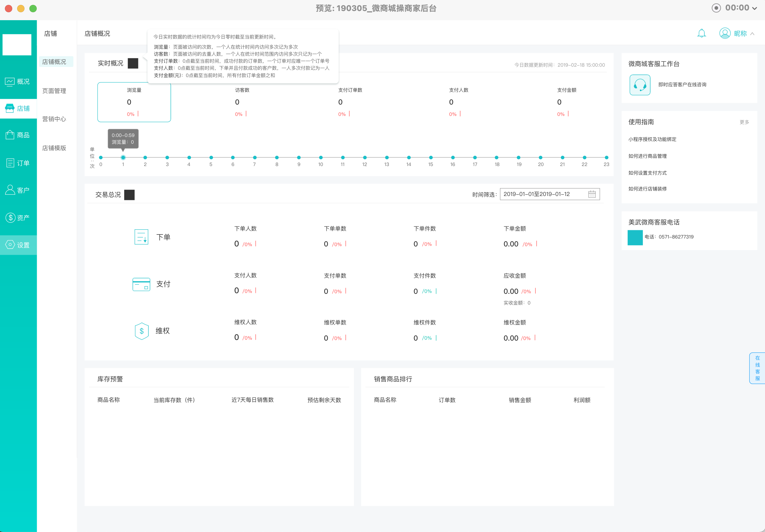This screenshot has height=532, width=765.
Task: Click the 库存预警 section heading
Action: (x=110, y=379)
